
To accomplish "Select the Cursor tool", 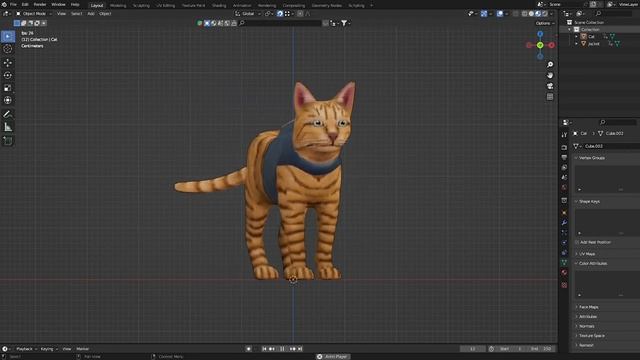I will (x=8, y=49).
